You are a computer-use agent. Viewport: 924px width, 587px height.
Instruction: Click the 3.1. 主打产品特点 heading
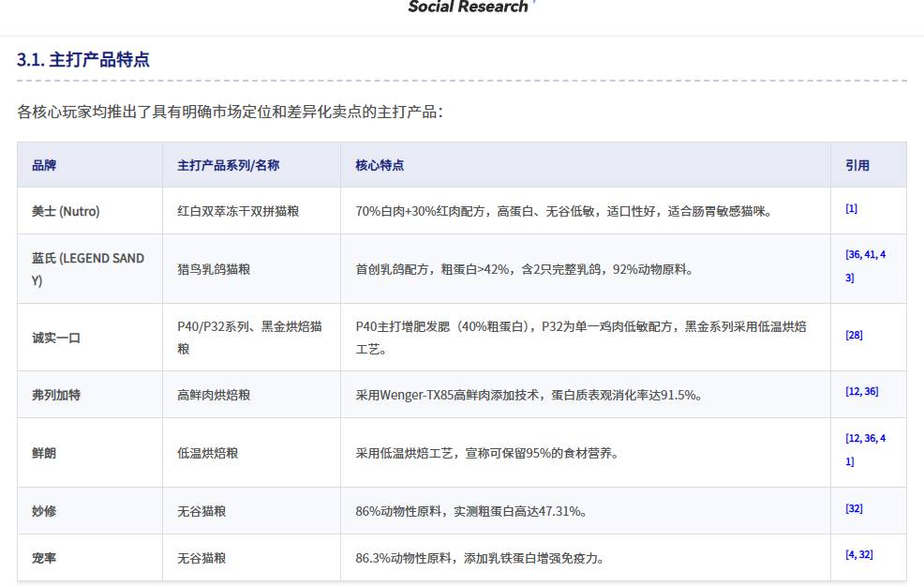tap(83, 59)
